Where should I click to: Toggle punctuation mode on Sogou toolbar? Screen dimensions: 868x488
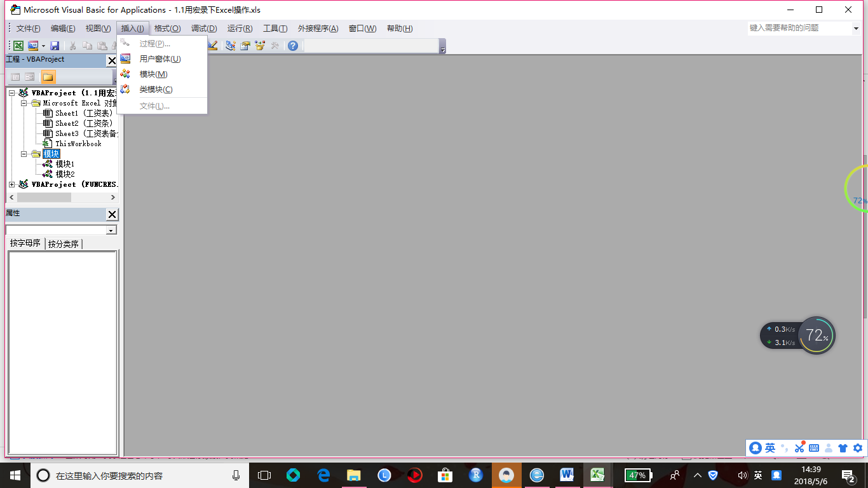(785, 448)
